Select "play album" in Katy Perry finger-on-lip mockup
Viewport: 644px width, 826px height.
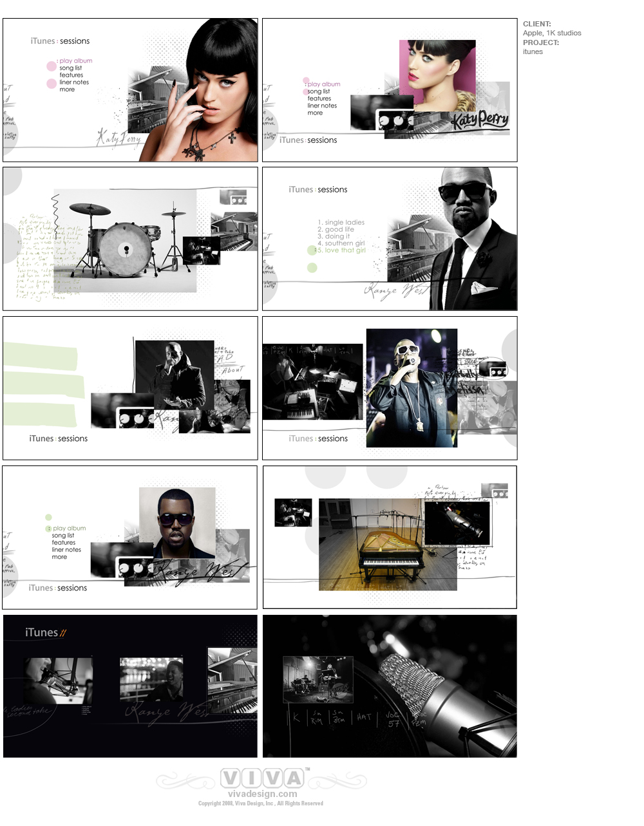[76, 61]
